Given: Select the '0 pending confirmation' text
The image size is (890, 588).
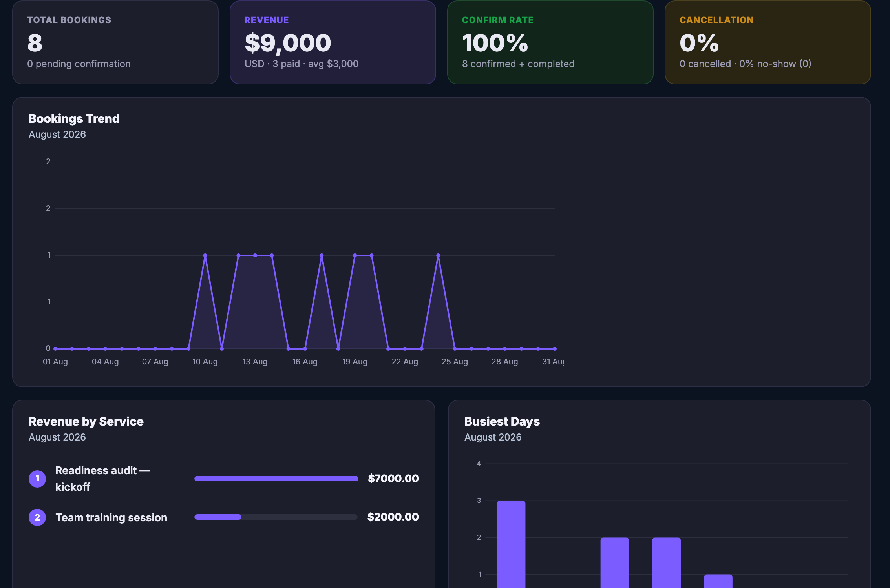Looking at the screenshot, I should click(79, 64).
